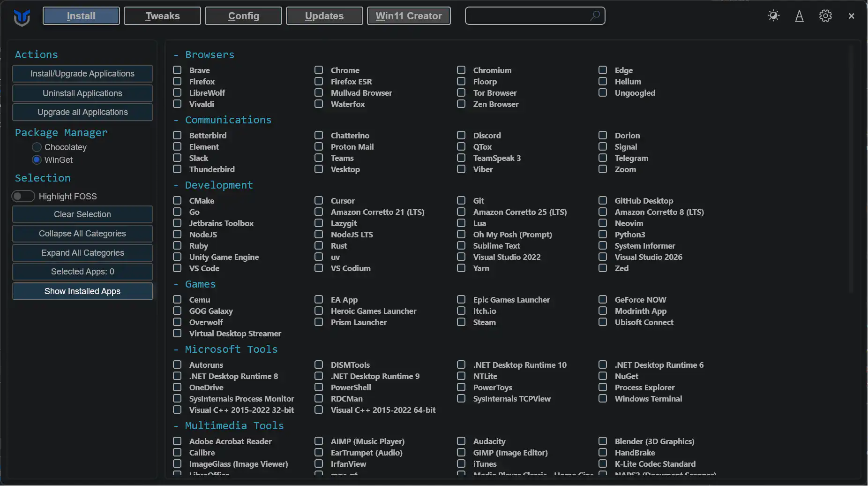Click the WinUtil logo icon
Viewport: 868px width, 486px height.
coord(22,17)
